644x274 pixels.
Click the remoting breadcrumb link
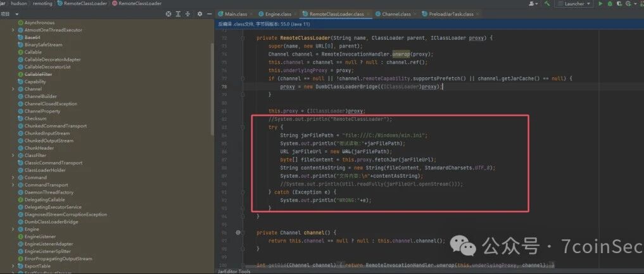[x=42, y=3]
